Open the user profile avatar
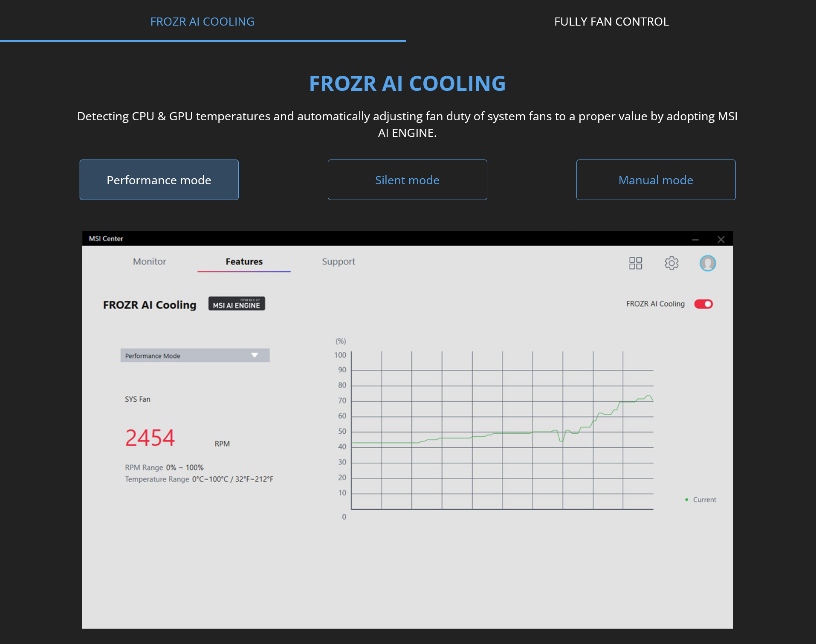The height and width of the screenshot is (644, 816). [x=708, y=263]
